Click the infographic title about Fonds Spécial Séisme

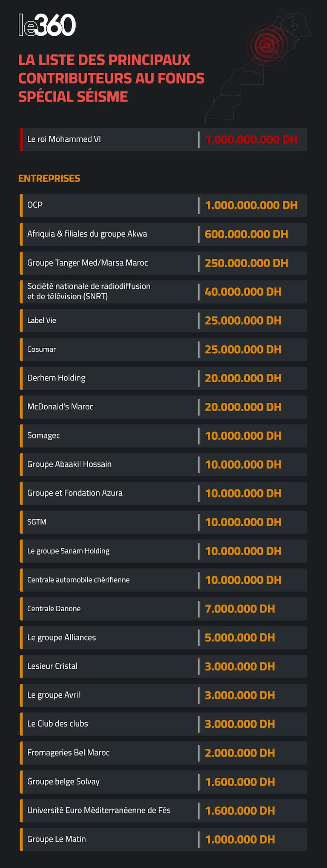tap(112, 78)
